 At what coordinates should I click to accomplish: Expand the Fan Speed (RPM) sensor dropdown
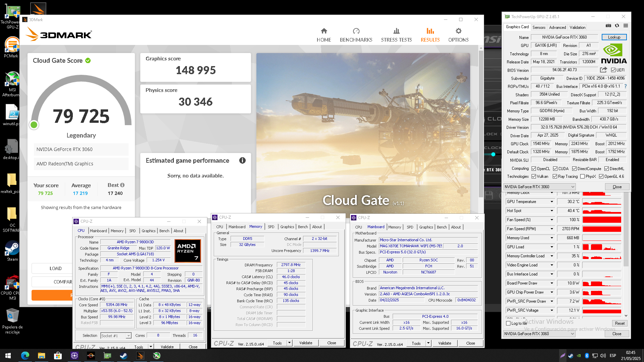click(552, 229)
